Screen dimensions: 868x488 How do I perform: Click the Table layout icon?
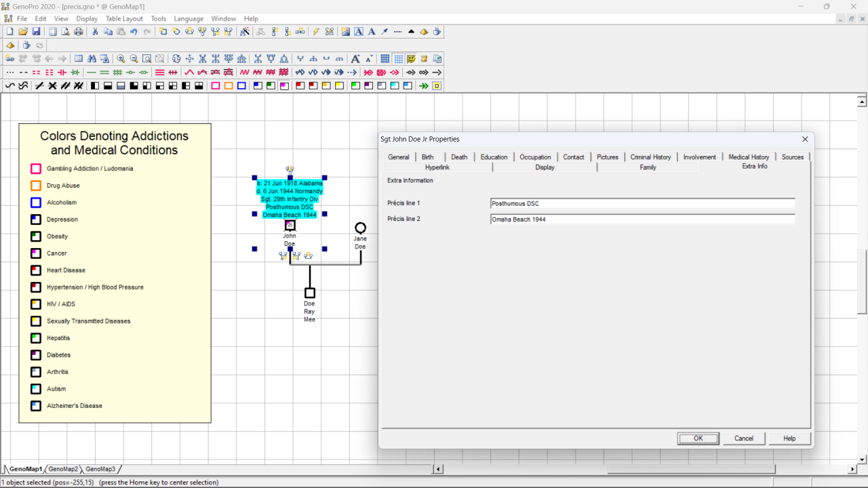[x=78, y=58]
